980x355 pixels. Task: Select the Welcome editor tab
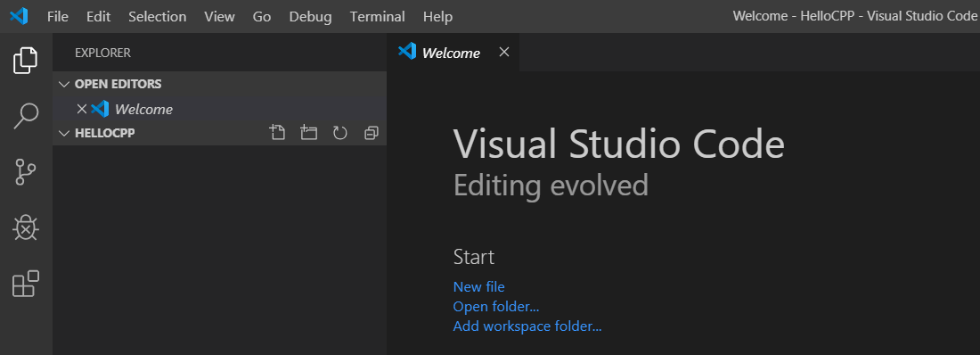pos(453,53)
